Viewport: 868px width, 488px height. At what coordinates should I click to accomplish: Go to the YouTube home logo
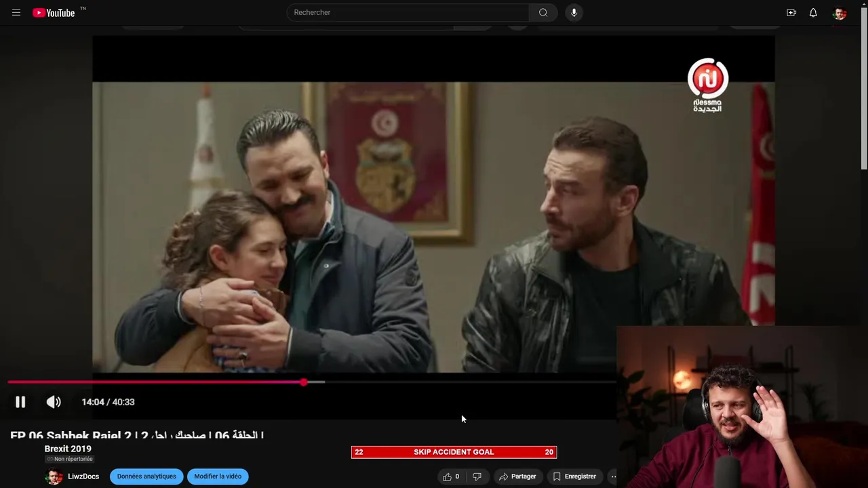coord(54,12)
